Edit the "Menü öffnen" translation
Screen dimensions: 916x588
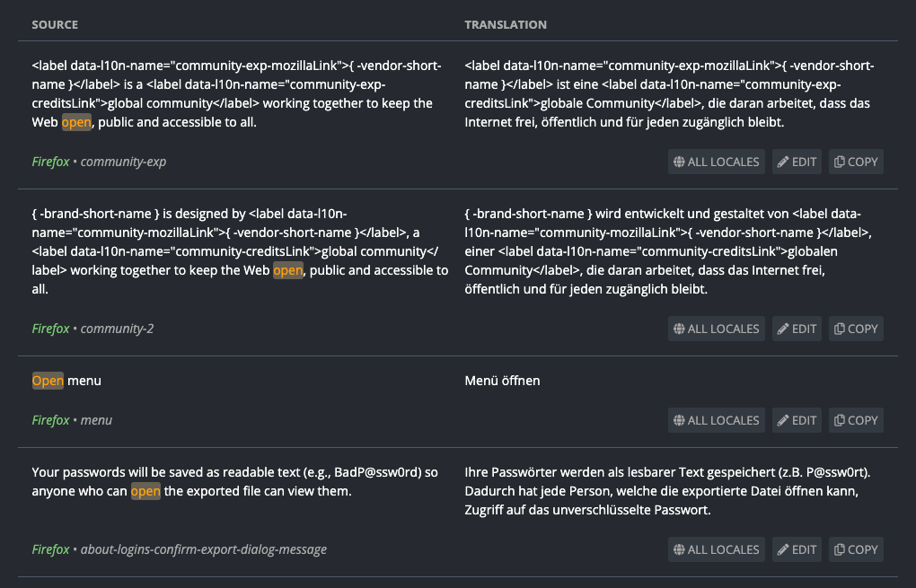click(x=797, y=420)
